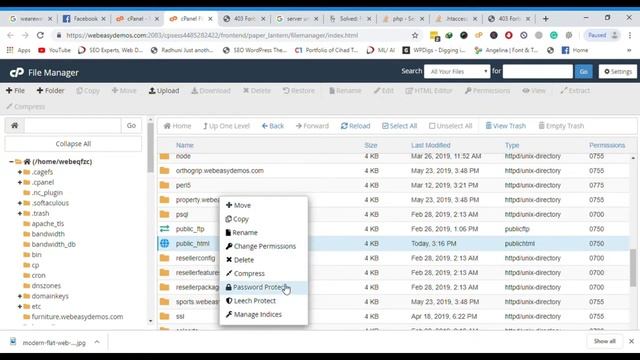Click Collapse All button
This screenshot has height=360, width=640.
[x=73, y=144]
